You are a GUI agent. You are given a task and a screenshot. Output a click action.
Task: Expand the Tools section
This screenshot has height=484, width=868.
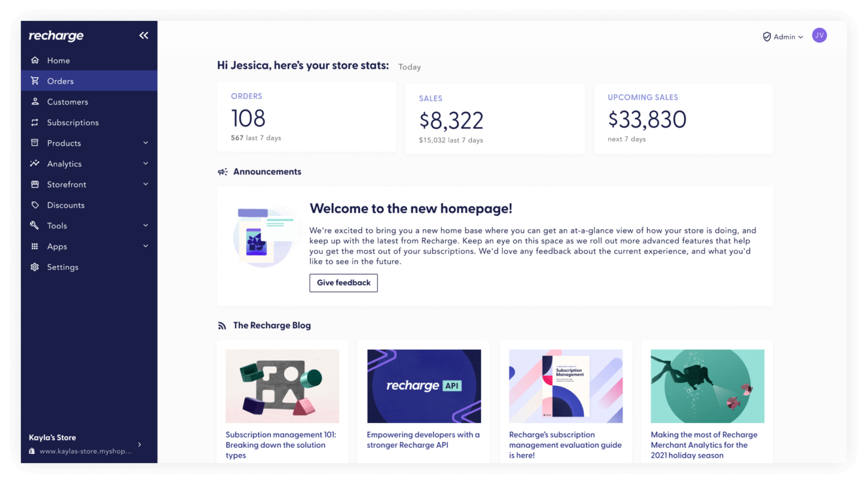(145, 225)
